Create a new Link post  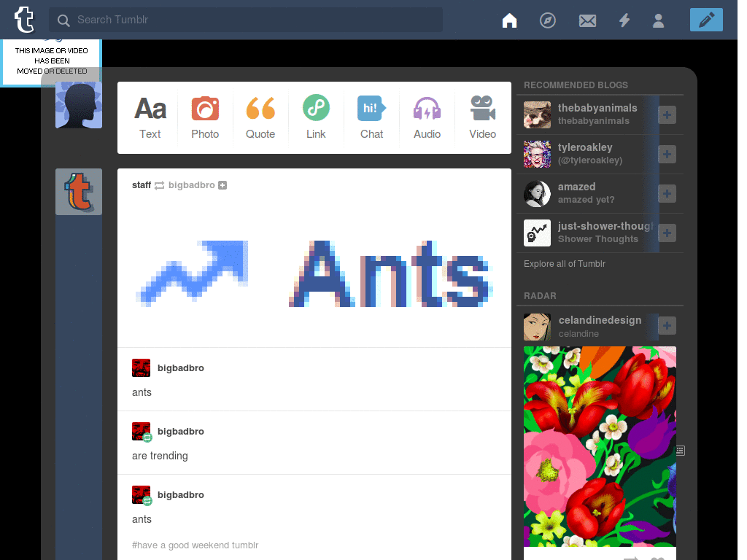click(316, 117)
